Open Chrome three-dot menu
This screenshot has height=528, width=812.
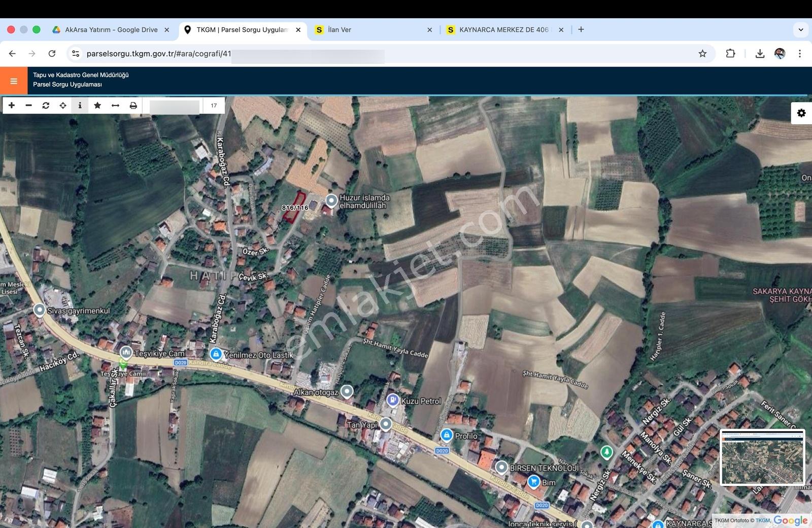[800, 53]
